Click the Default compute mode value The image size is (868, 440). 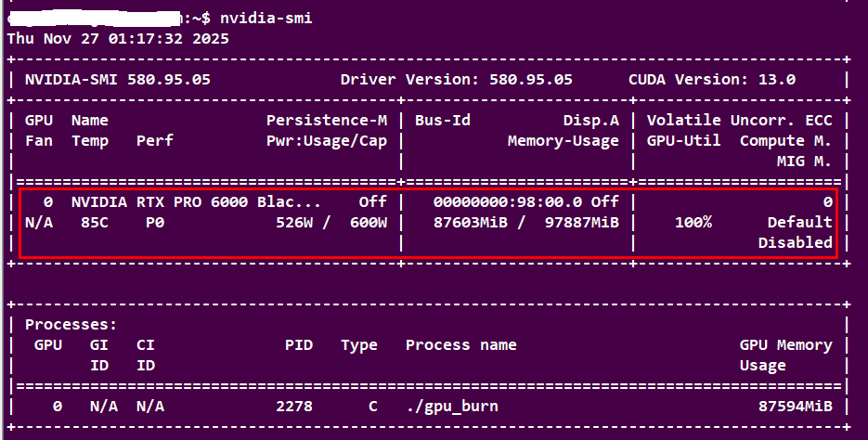pyautogui.click(x=800, y=222)
